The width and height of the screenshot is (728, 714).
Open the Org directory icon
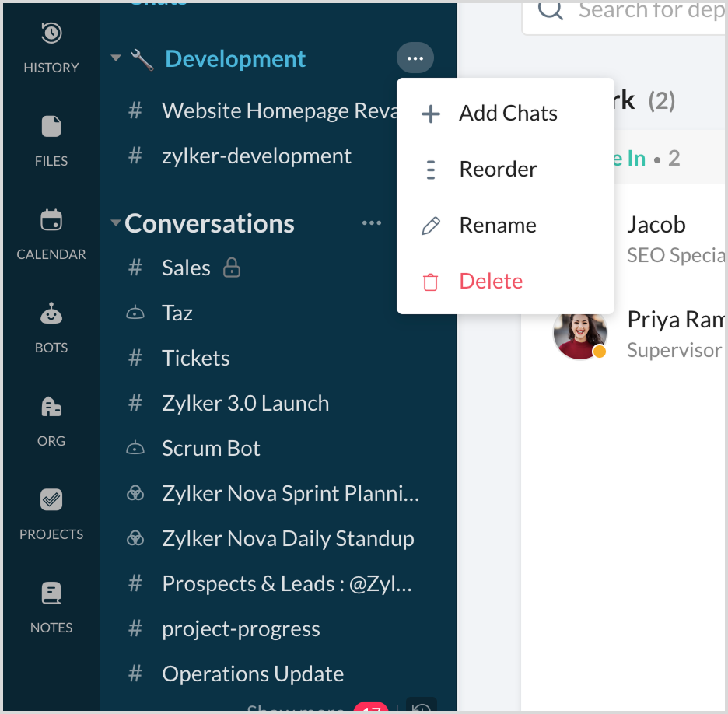coord(51,407)
